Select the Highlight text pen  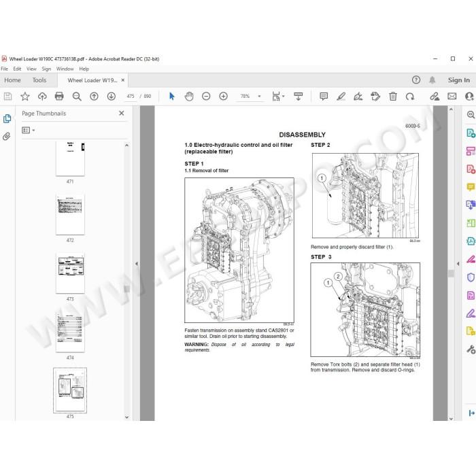(341, 97)
